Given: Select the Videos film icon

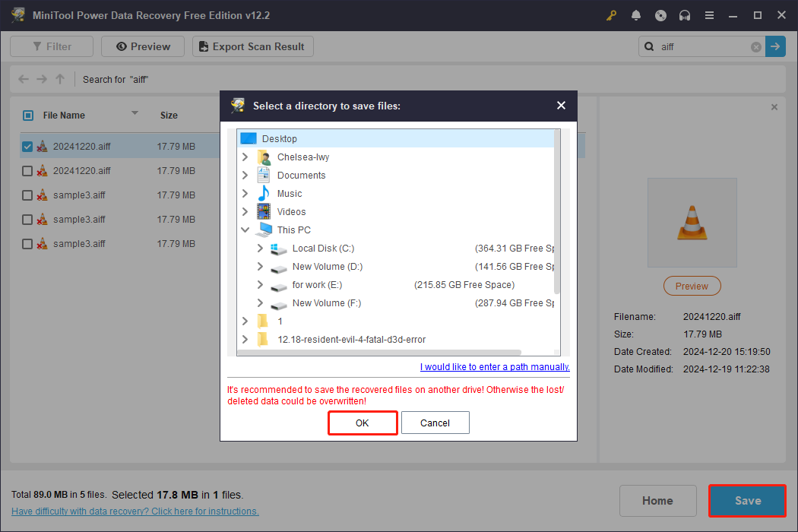Looking at the screenshot, I should click(264, 212).
